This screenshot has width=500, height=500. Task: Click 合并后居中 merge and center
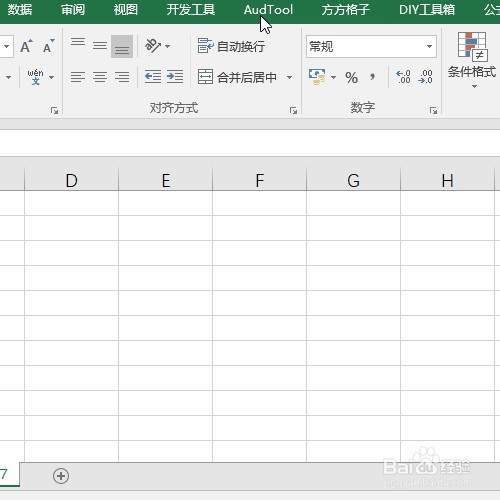point(237,77)
